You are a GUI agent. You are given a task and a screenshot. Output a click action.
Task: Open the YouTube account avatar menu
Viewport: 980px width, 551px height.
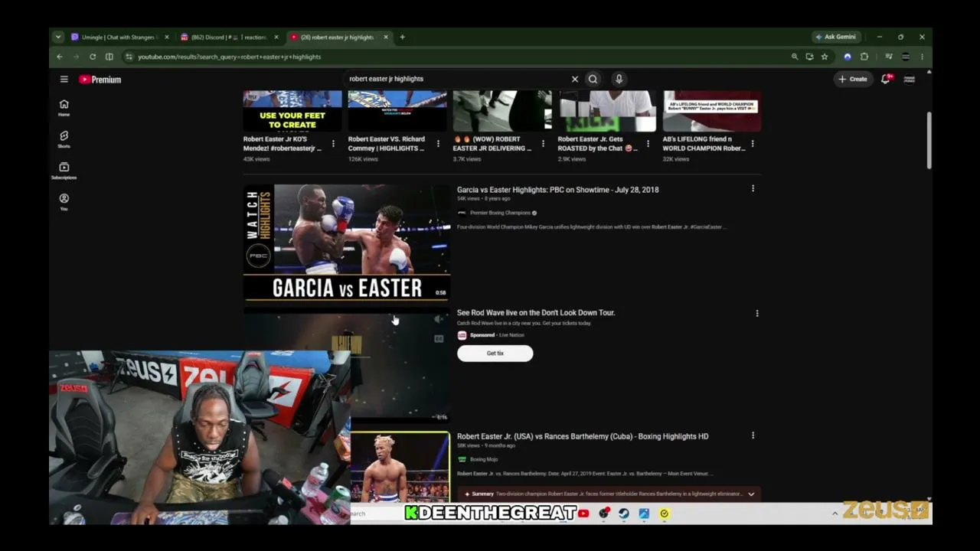(910, 79)
